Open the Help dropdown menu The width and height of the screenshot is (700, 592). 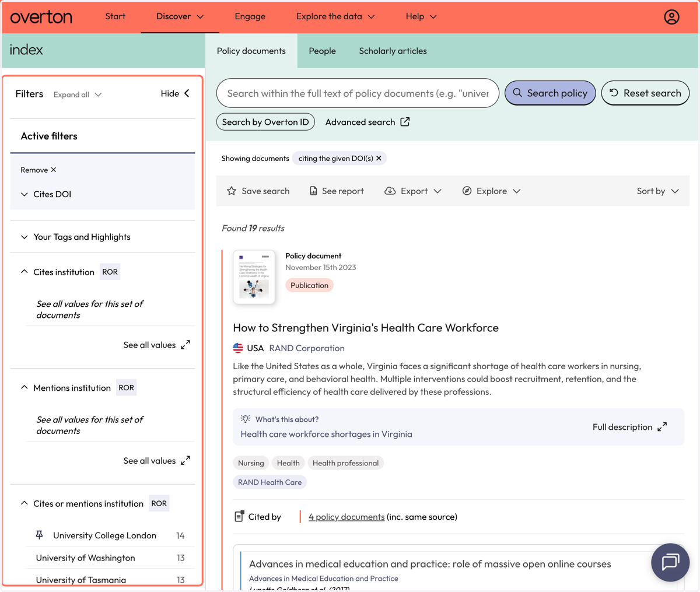pos(421,16)
